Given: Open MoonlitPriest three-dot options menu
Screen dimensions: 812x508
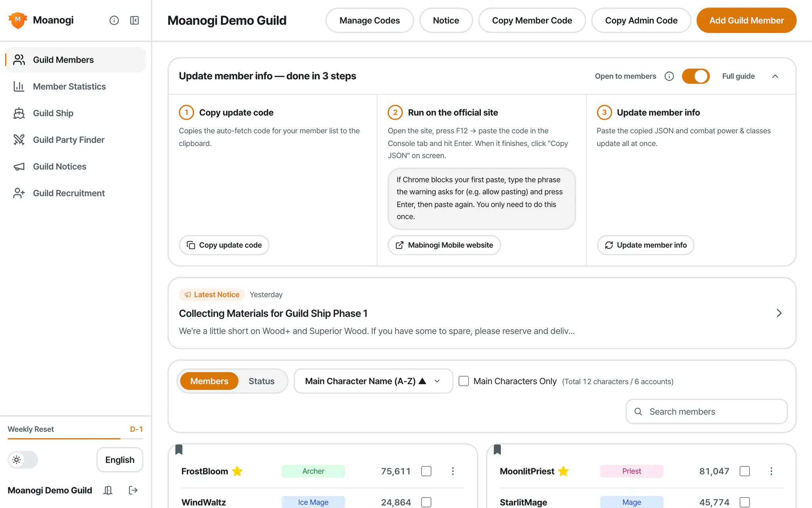Looking at the screenshot, I should (771, 471).
